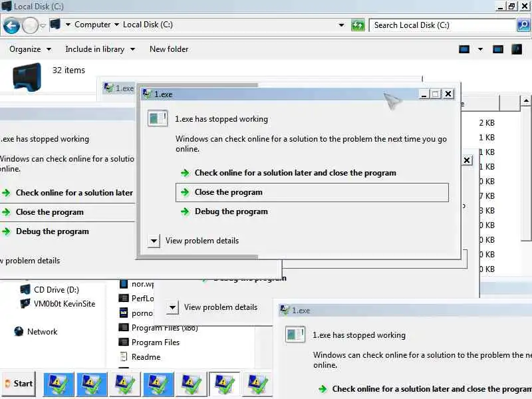Click the search magnifier icon
Screen dimensions: 532x399
(x=523, y=25)
